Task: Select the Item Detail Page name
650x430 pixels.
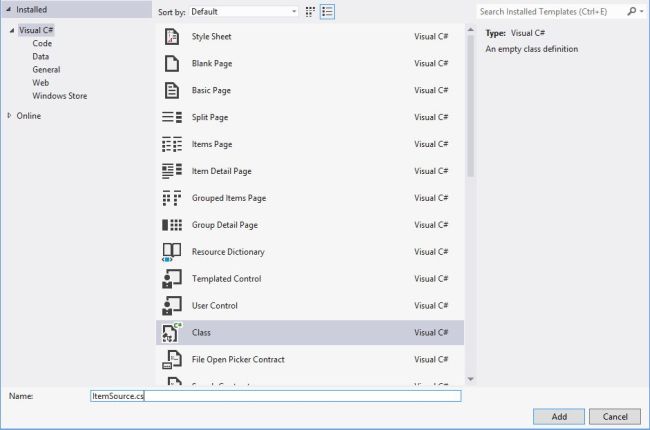Action: coord(221,171)
